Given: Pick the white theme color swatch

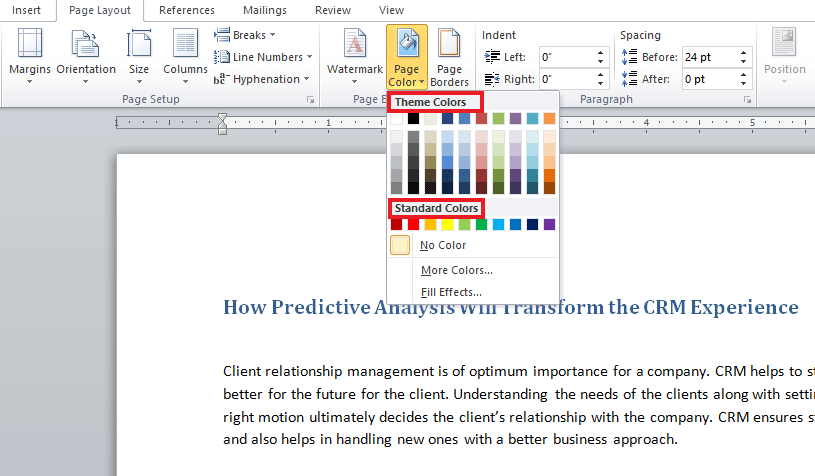Looking at the screenshot, I should [x=397, y=118].
